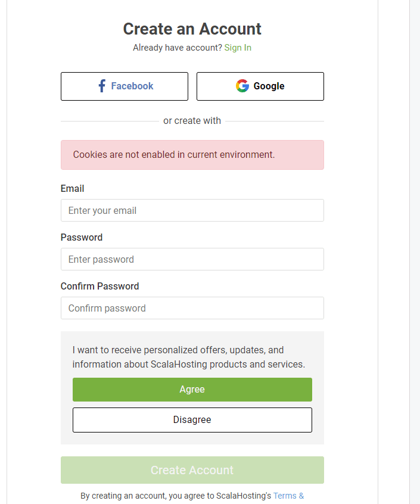Select the 'Confirm password' input box
Viewport: 420px width, 504px height.
pos(192,308)
